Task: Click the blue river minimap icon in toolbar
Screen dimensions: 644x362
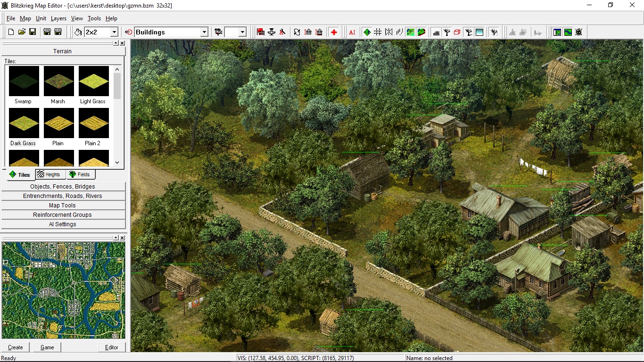Action: coord(568,32)
